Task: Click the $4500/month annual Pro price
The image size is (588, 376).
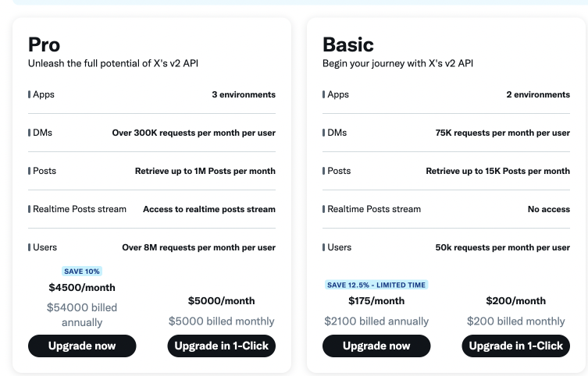Action: [x=82, y=287]
